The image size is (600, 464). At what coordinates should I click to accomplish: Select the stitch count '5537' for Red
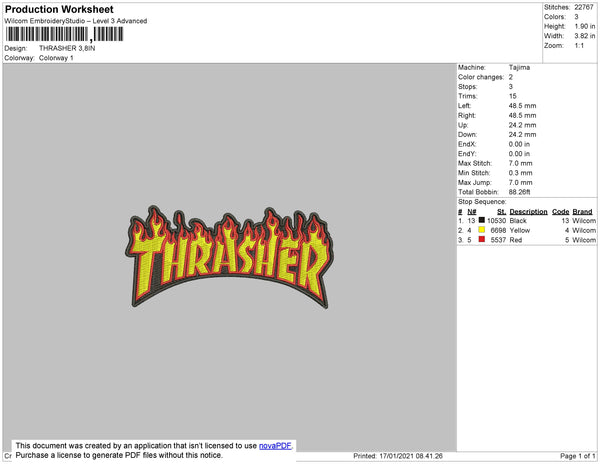pyautogui.click(x=498, y=240)
